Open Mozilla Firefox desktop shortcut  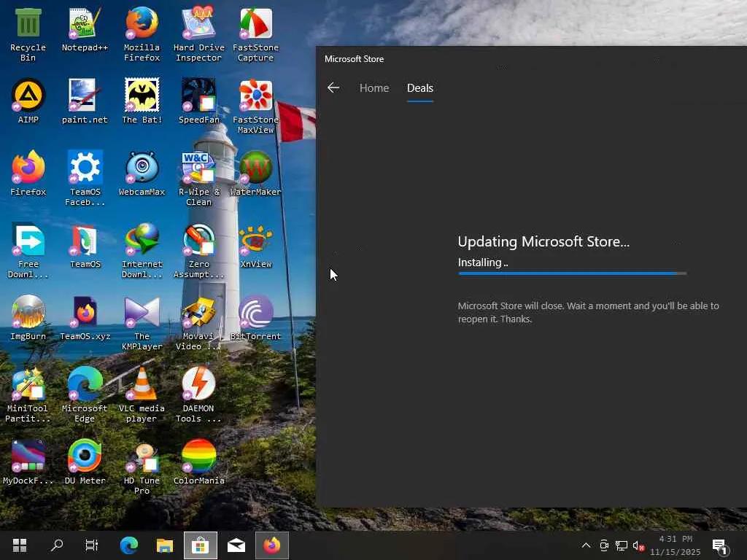click(x=142, y=34)
